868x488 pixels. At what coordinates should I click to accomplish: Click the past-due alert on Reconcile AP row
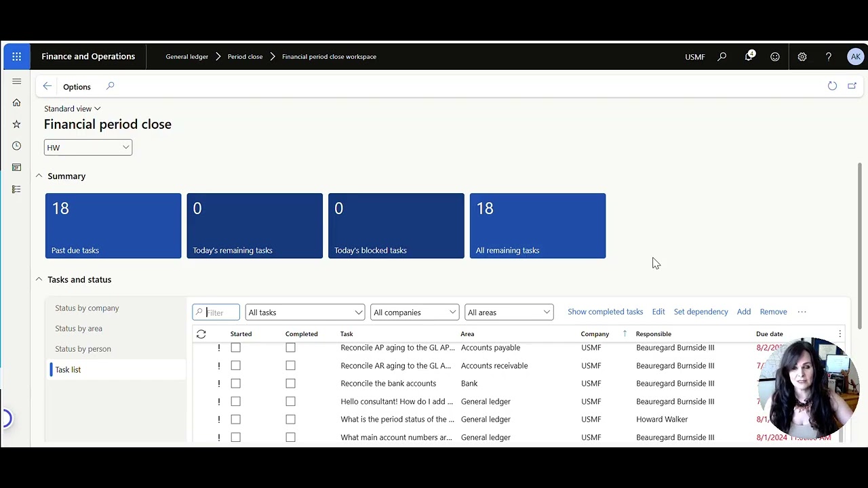pos(218,348)
